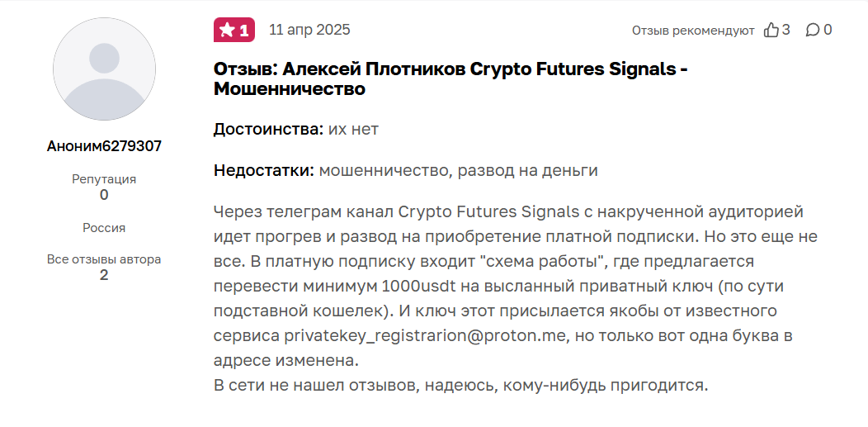Click the "Недостатки" heading

pyautogui.click(x=263, y=171)
